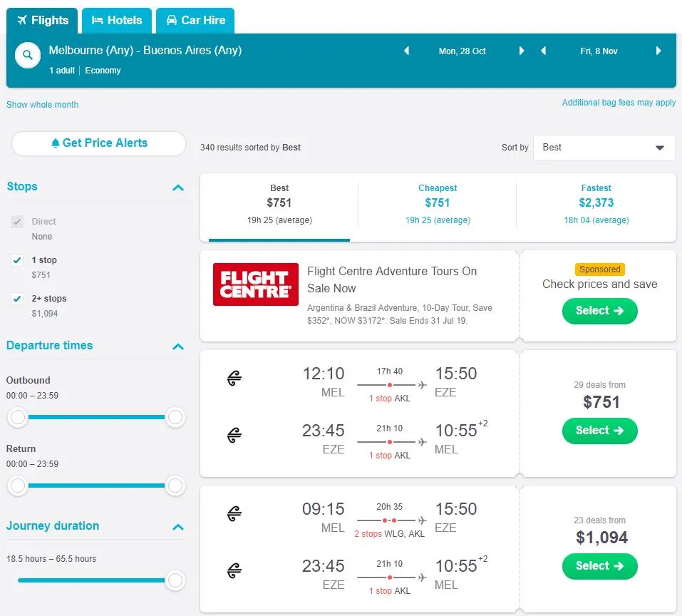Click the Journey duration slider handle
The width and height of the screenshot is (682, 616).
[175, 580]
